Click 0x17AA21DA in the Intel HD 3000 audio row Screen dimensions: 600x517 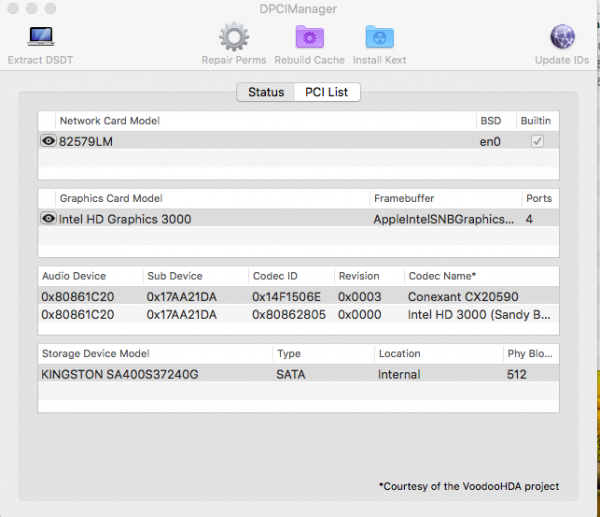tap(181, 315)
